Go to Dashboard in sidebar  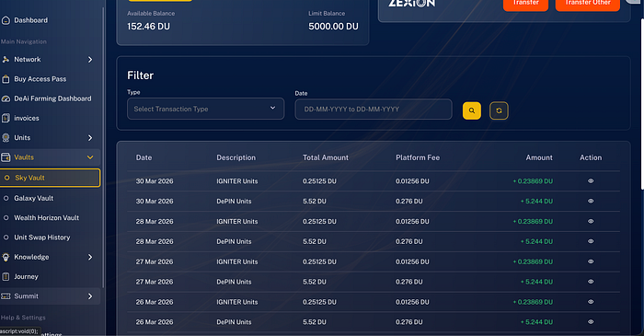(30, 20)
